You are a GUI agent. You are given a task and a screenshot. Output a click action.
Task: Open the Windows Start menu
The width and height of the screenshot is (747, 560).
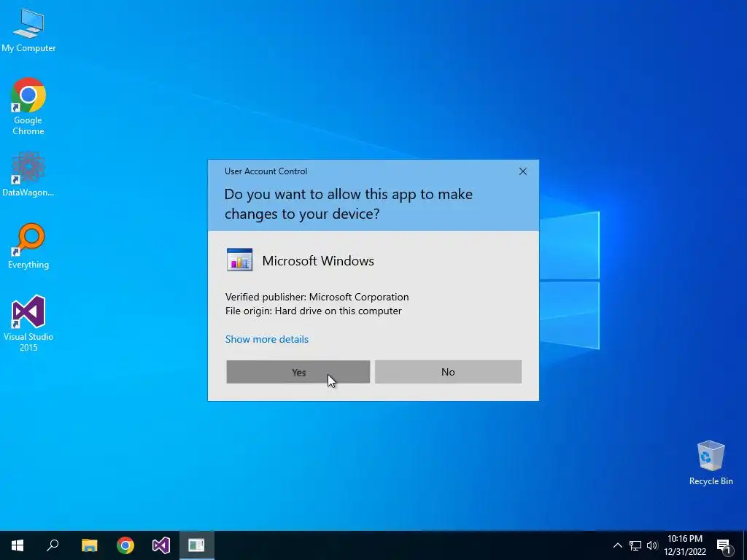[x=18, y=545]
